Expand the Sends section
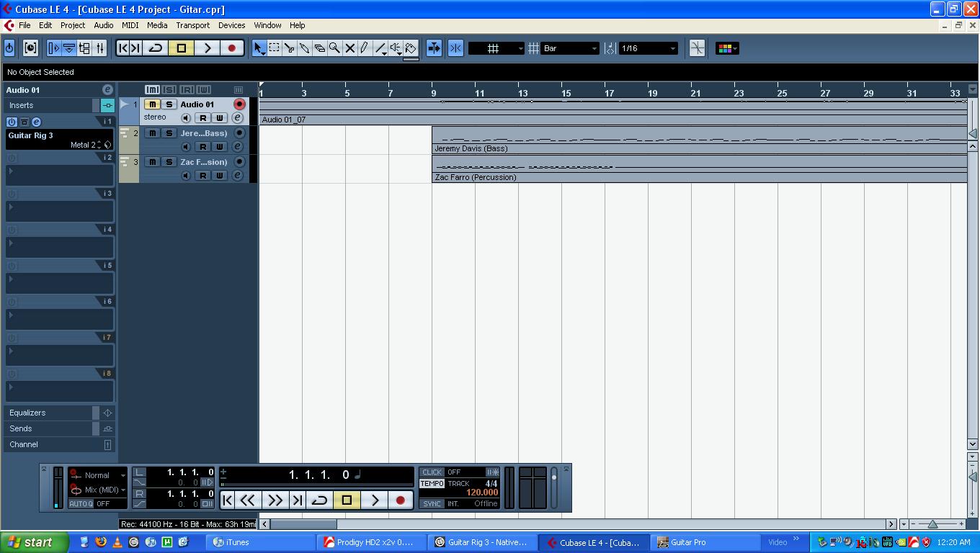 61,428
